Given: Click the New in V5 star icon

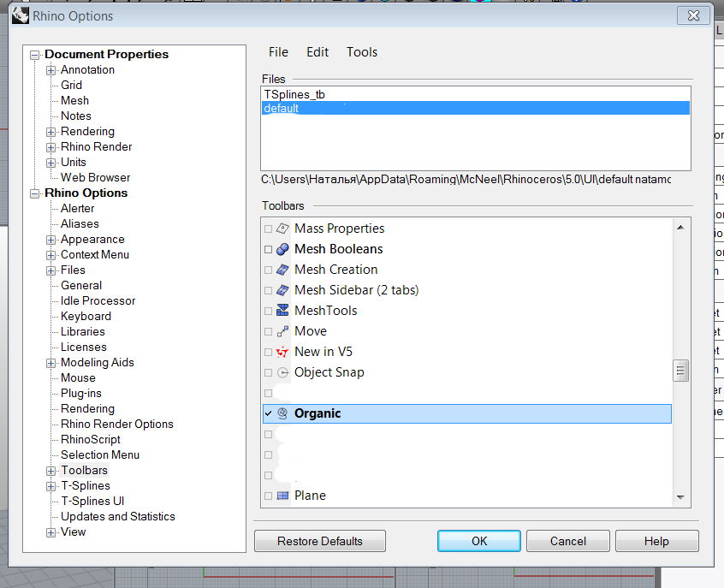Looking at the screenshot, I should click(282, 352).
